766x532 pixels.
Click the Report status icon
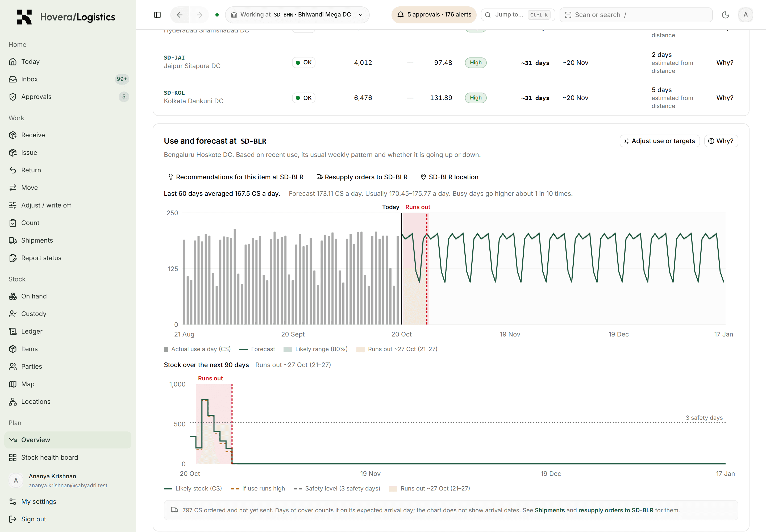[13, 258]
